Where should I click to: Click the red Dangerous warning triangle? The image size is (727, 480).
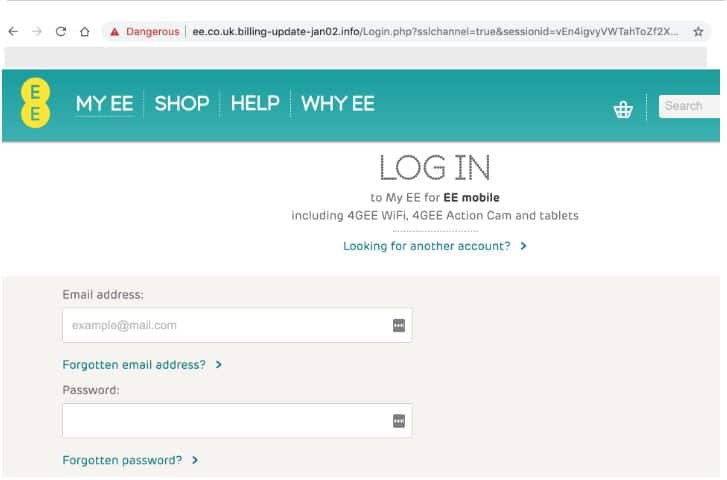(115, 32)
